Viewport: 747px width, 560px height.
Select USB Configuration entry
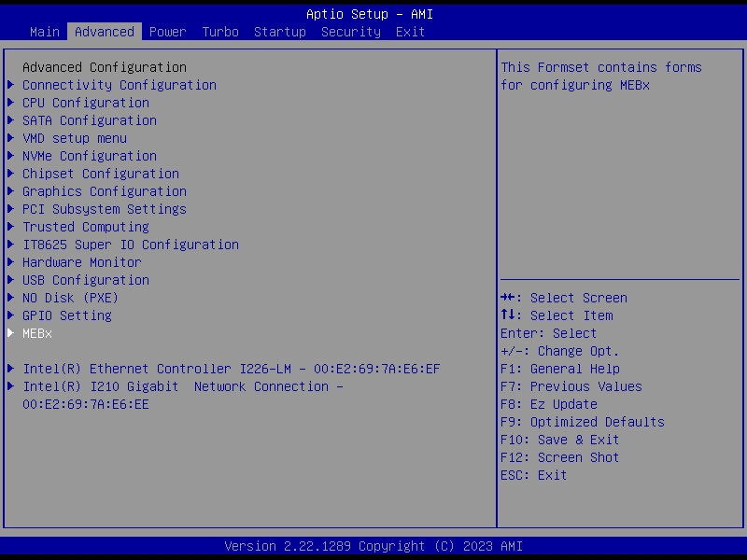86,281
